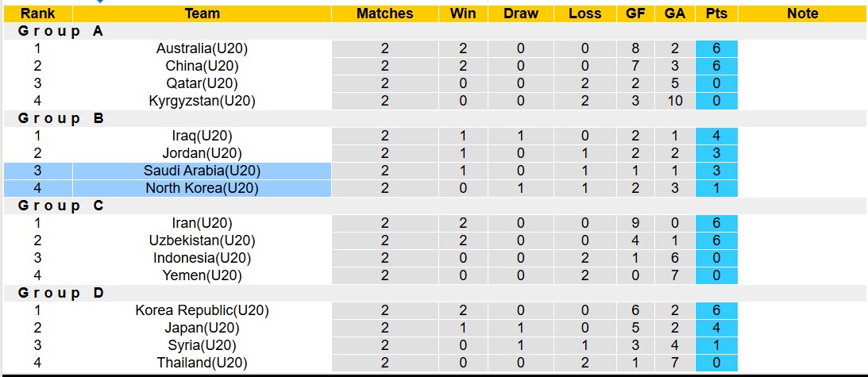The height and width of the screenshot is (377, 868).
Task: Click the Matches column header
Action: pyautogui.click(x=384, y=13)
